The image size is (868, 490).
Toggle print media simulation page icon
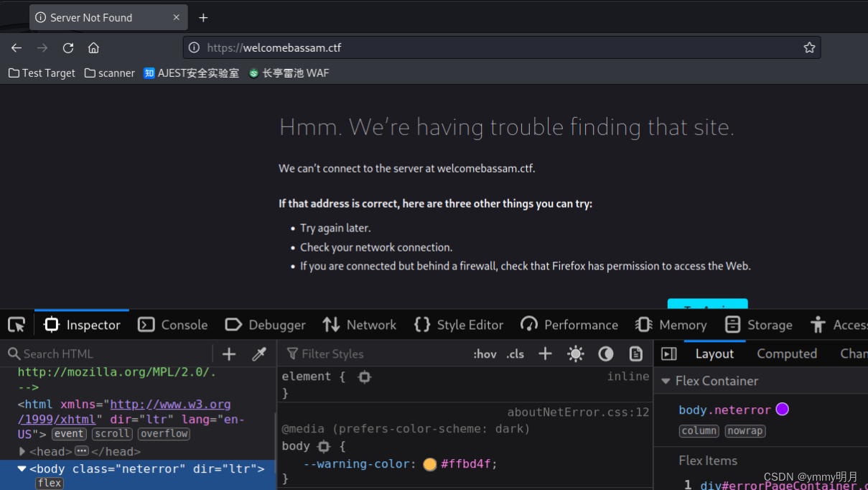click(636, 353)
